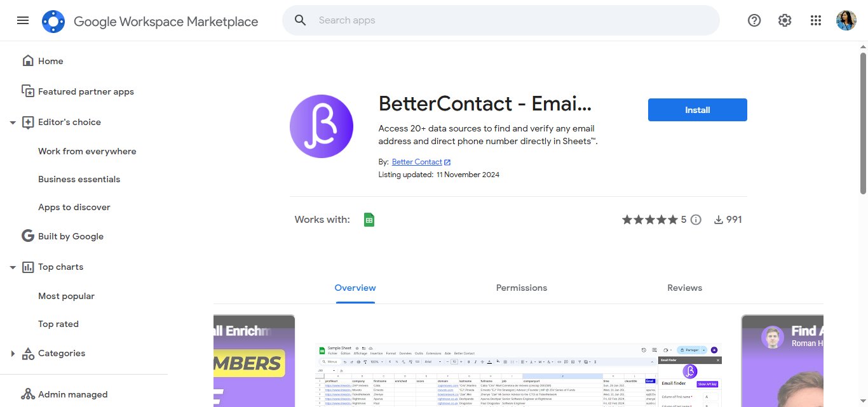This screenshot has height=407, width=868.
Task: Open the account profile avatar
Action: pyautogui.click(x=846, y=20)
